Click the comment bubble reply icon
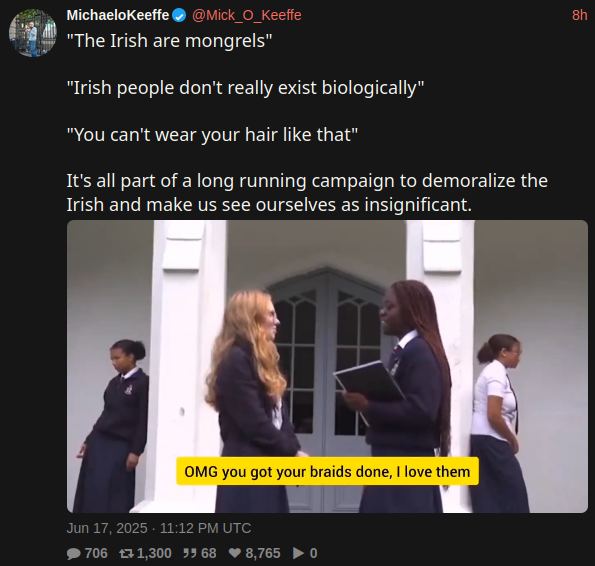 click(x=74, y=553)
